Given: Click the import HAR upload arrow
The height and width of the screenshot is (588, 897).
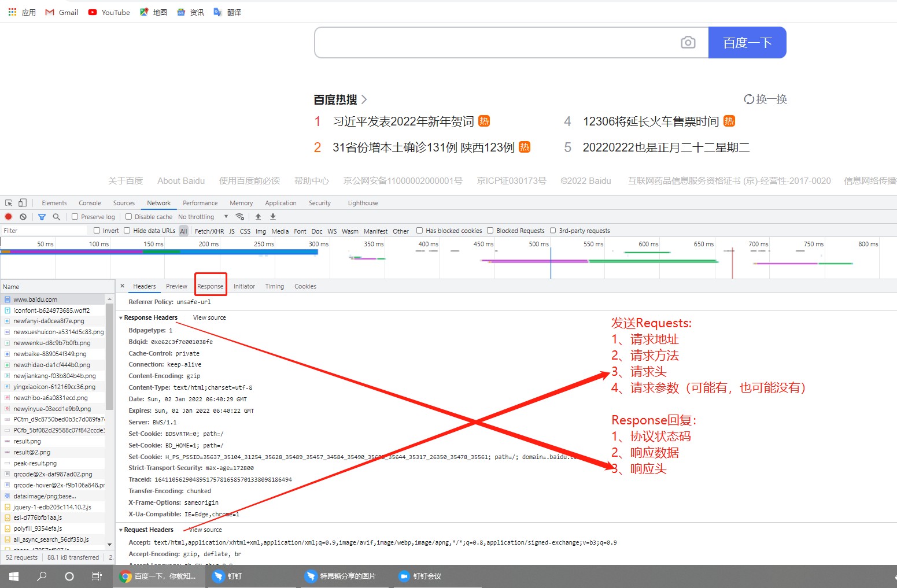Looking at the screenshot, I should [x=259, y=217].
